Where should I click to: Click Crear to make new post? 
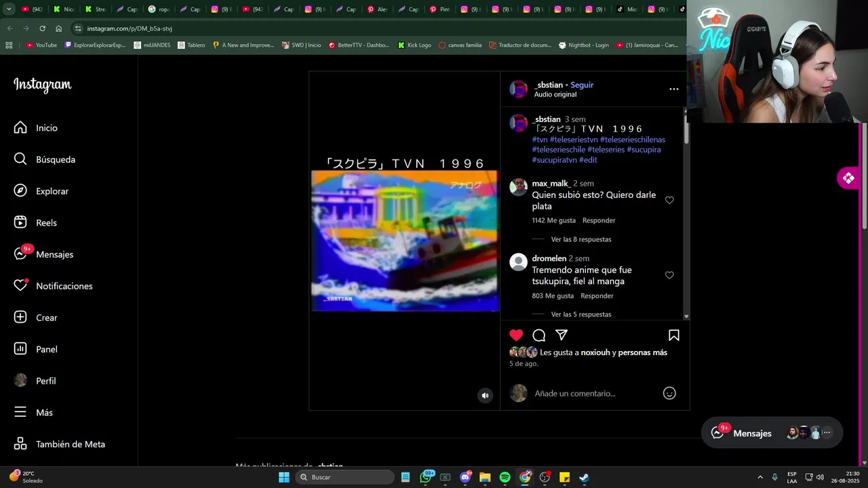(x=36, y=317)
